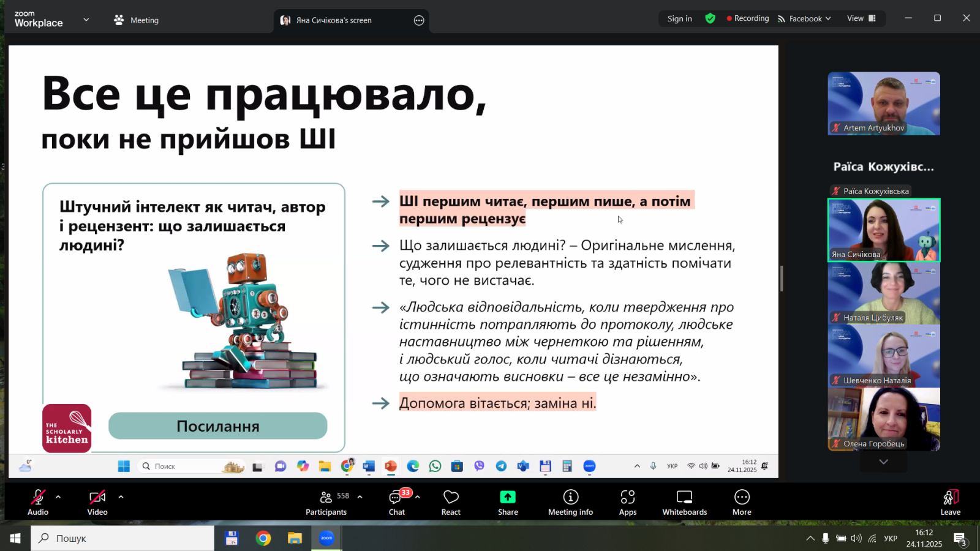Image resolution: width=980 pixels, height=551 pixels.
Task: Open Chrome from the Windows taskbar
Action: [263, 538]
